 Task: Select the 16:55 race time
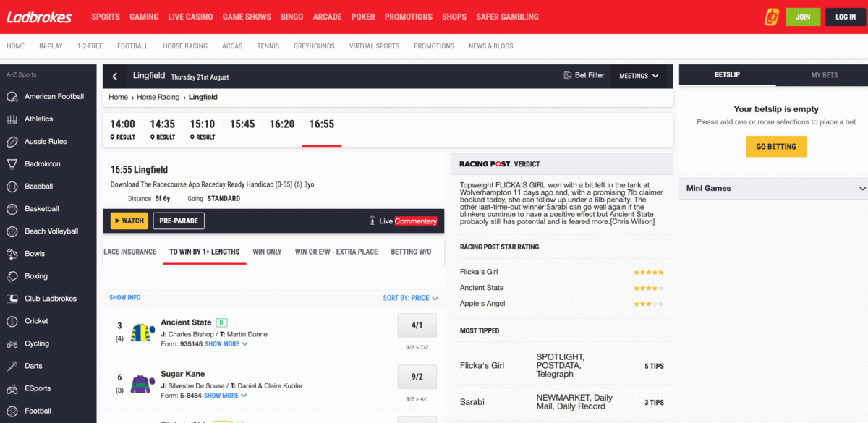pyautogui.click(x=322, y=124)
